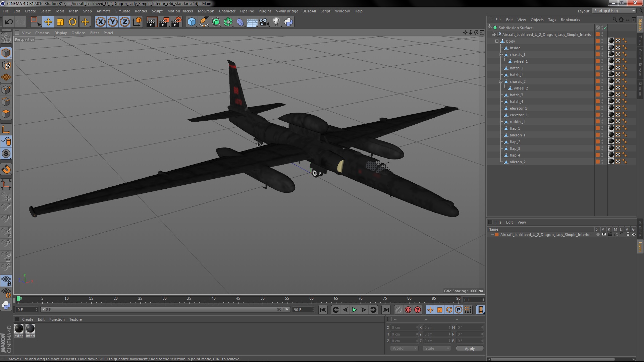The height and width of the screenshot is (362, 644).
Task: Add a Cube primitive object
Action: pos(192,22)
